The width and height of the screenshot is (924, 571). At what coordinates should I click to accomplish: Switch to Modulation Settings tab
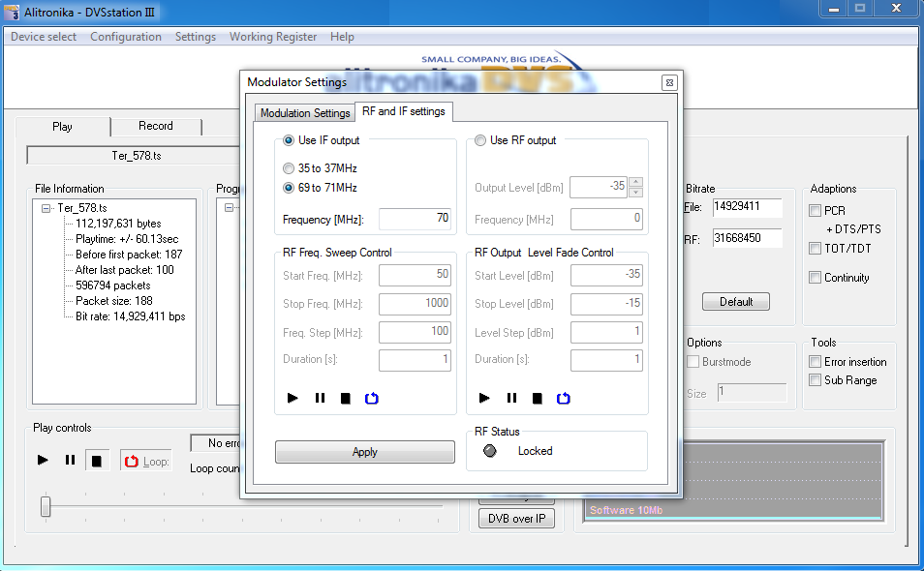[x=305, y=113]
